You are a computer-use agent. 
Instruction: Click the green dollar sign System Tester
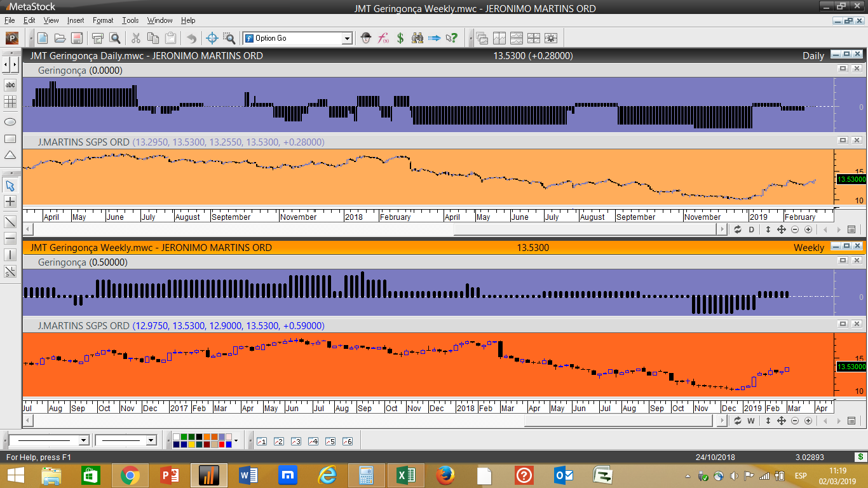[400, 38]
